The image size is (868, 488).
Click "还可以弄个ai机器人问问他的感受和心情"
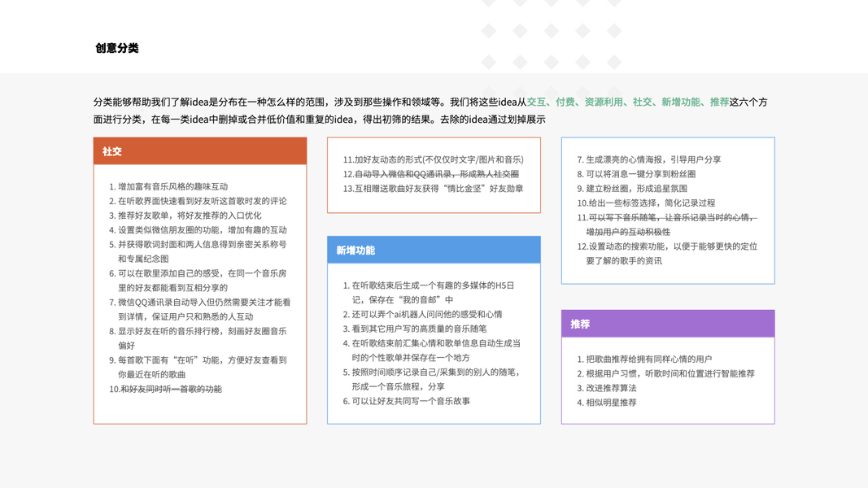tap(422, 314)
